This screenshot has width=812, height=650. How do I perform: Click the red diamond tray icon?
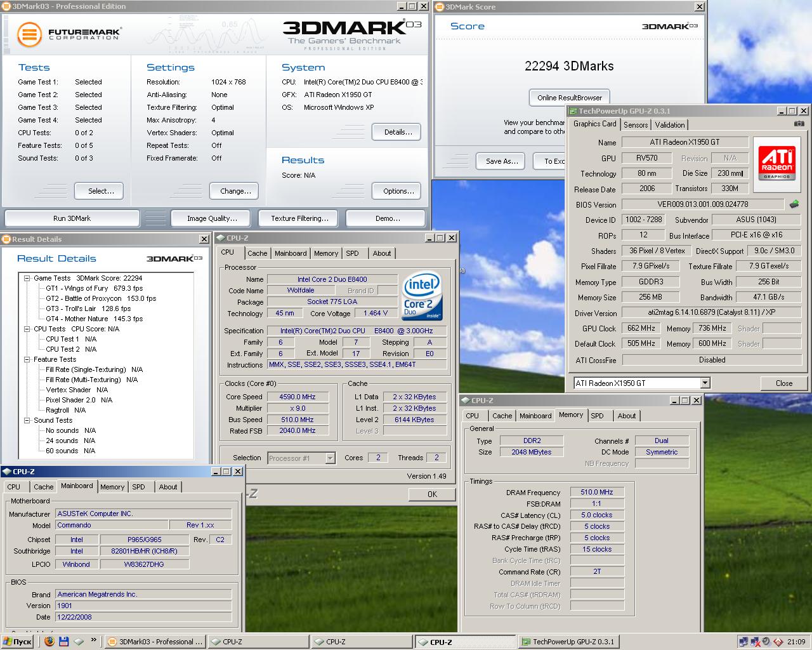pyautogui.click(x=778, y=642)
